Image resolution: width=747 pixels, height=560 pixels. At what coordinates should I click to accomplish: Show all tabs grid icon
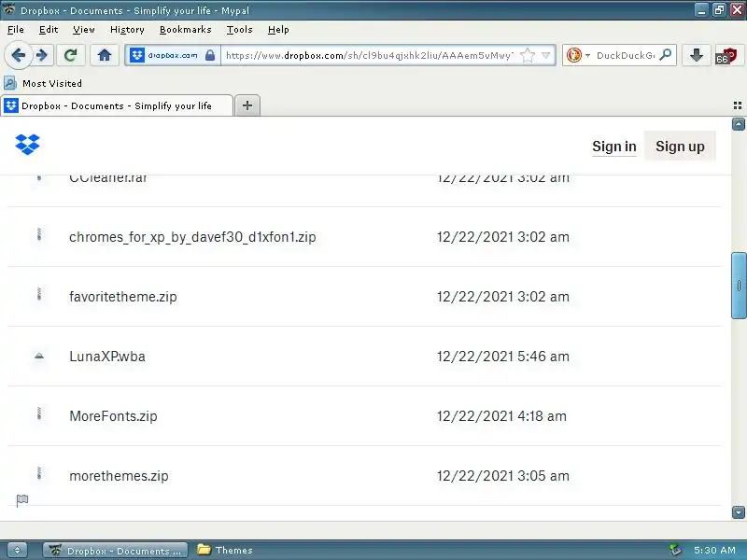pos(738,105)
